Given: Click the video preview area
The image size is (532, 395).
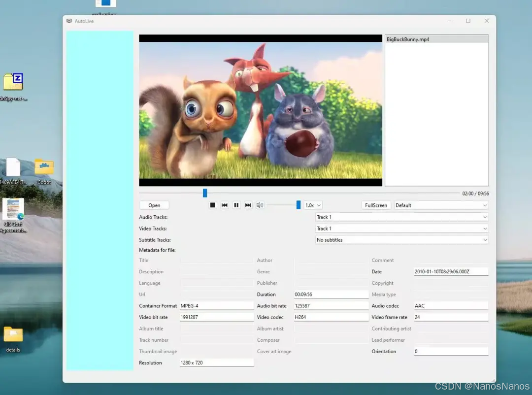Looking at the screenshot, I should point(261,110).
